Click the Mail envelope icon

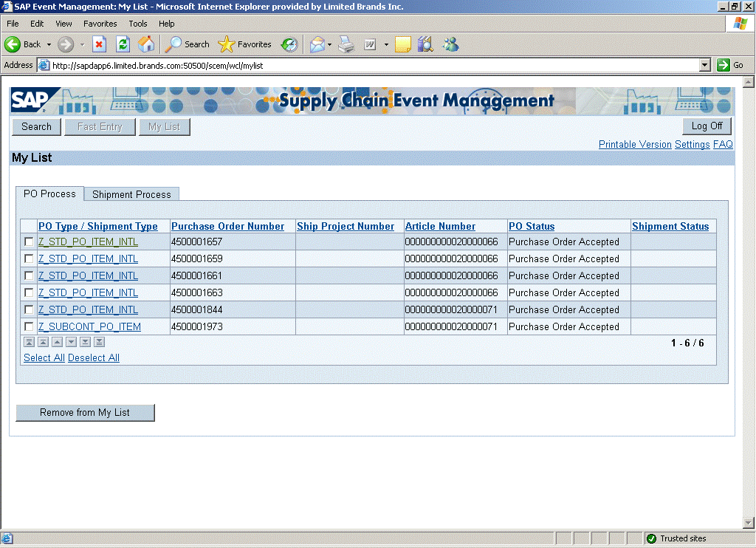point(317,44)
